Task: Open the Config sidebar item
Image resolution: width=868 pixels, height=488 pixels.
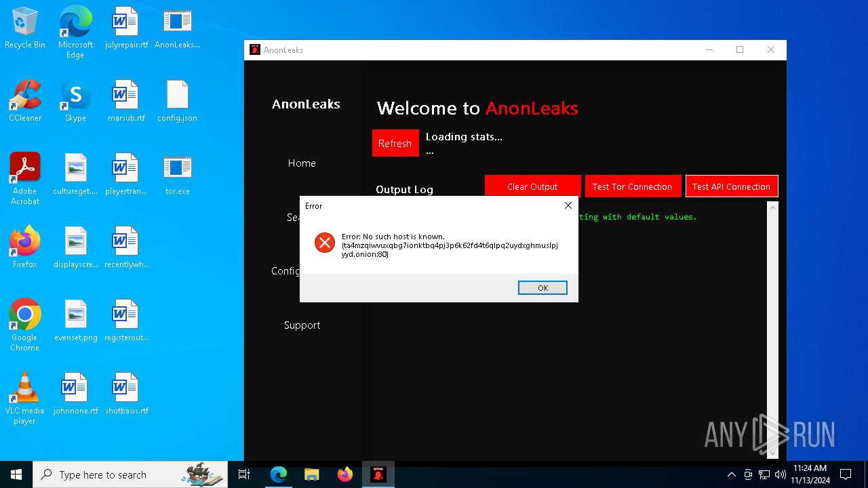Action: click(x=285, y=271)
